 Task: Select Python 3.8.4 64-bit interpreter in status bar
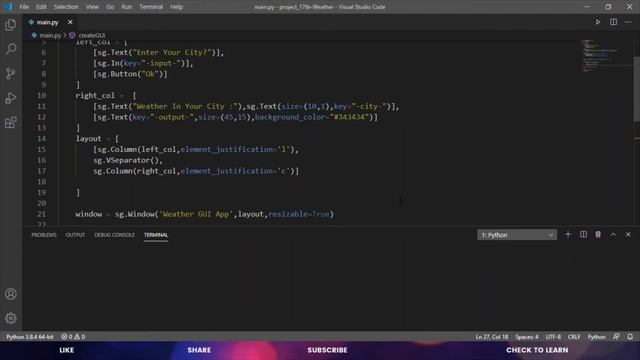coord(30,337)
